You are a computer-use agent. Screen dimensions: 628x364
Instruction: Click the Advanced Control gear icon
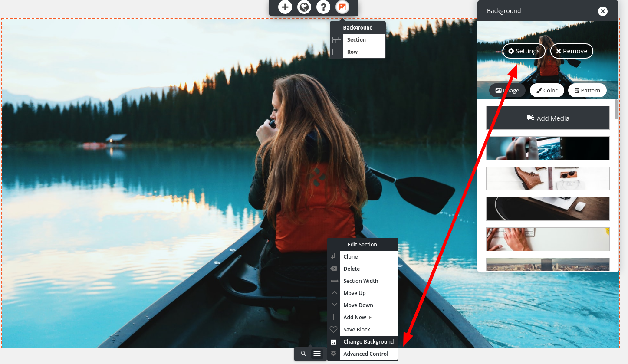pos(333,354)
